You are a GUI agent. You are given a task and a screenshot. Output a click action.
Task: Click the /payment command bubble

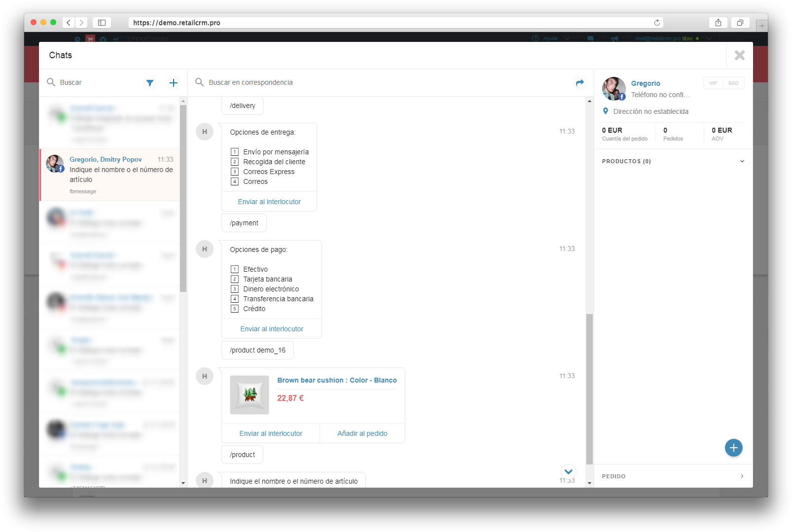coord(244,223)
